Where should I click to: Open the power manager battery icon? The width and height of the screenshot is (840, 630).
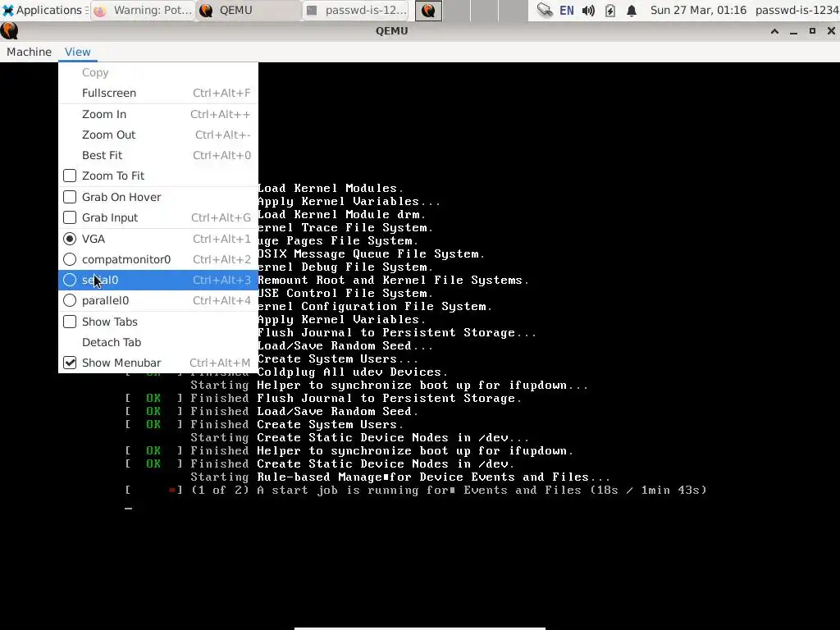click(x=609, y=10)
